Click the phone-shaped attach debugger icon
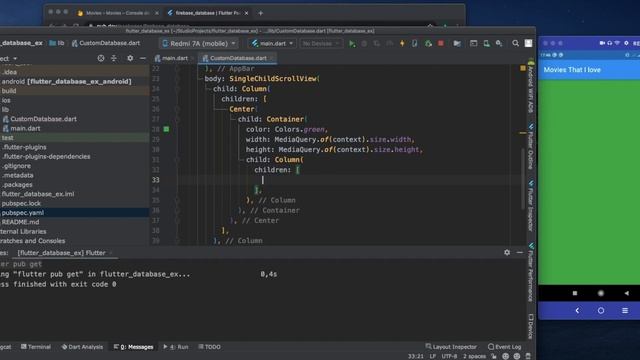The image size is (640, 360). pos(415,43)
